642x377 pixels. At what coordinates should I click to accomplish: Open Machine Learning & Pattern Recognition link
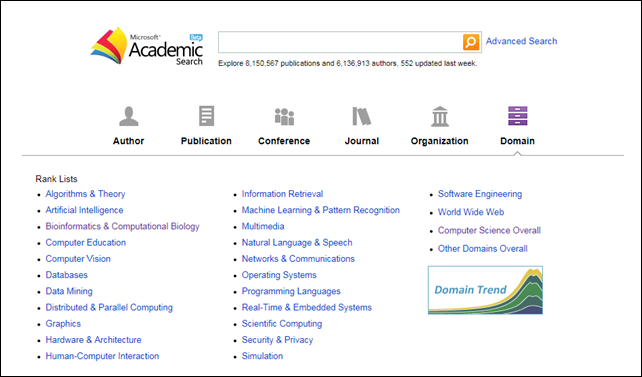click(321, 210)
